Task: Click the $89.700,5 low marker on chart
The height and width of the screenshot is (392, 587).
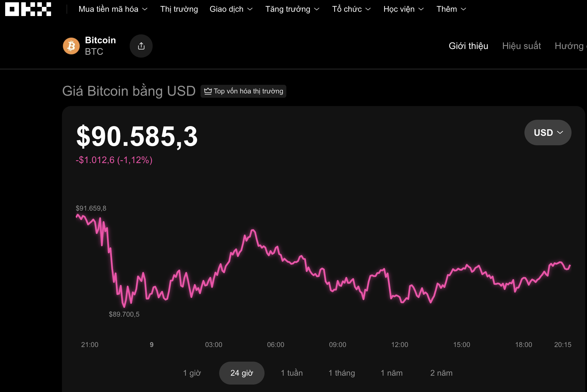Action: [x=124, y=314]
